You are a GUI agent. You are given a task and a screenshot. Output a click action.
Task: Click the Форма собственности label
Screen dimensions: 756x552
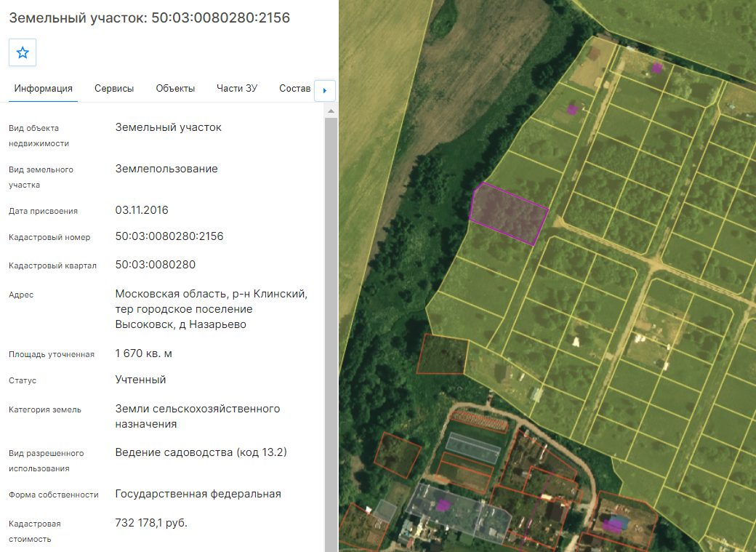(54, 495)
